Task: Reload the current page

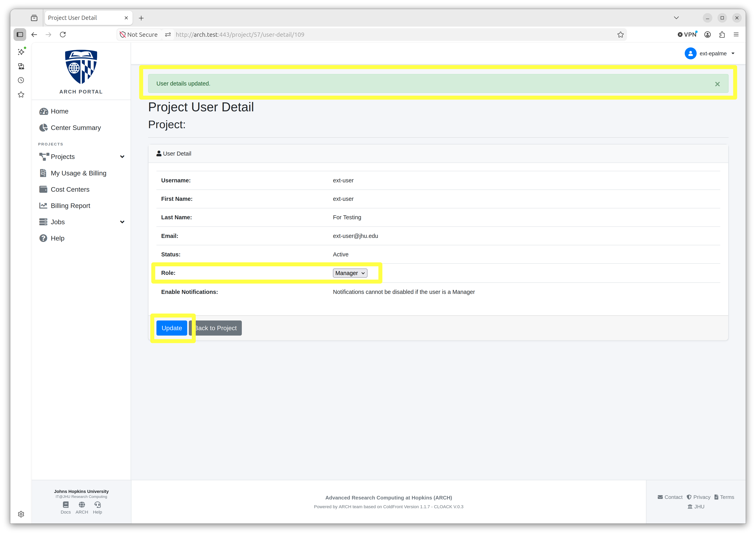Action: 63,35
